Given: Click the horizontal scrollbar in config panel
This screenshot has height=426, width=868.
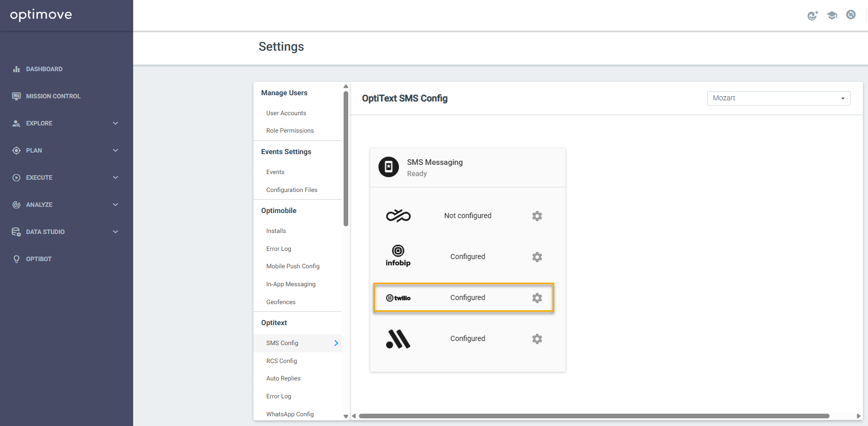Looking at the screenshot, I should 594,416.
